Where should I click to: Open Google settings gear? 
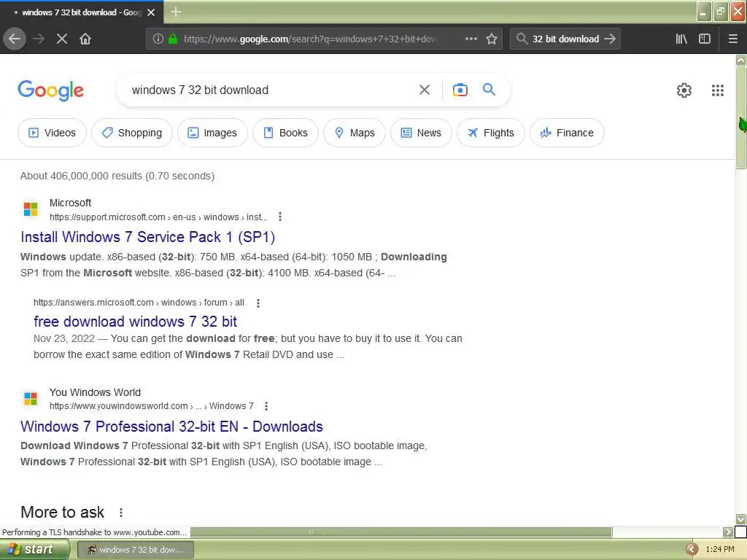point(684,90)
